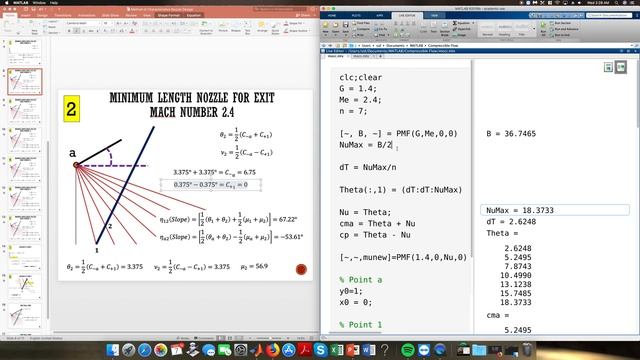The image size is (640, 360).
Task: Click the red record circle on slide
Action: coord(301,269)
